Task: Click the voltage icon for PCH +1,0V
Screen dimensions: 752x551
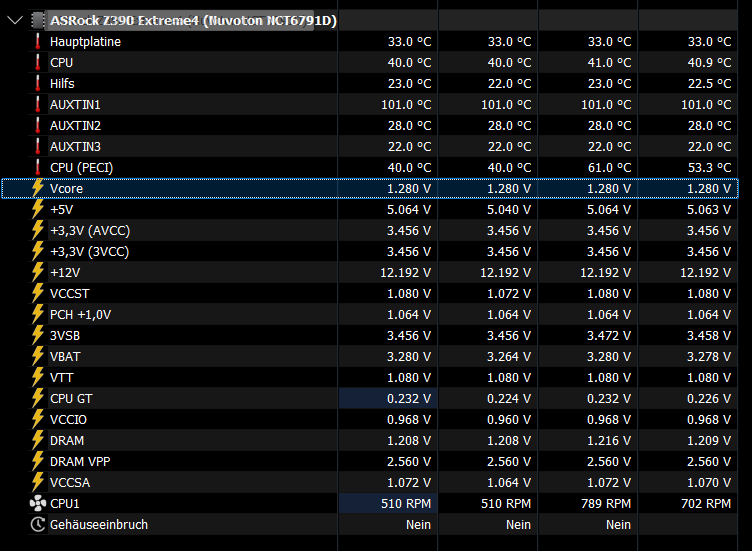Action: (x=38, y=315)
